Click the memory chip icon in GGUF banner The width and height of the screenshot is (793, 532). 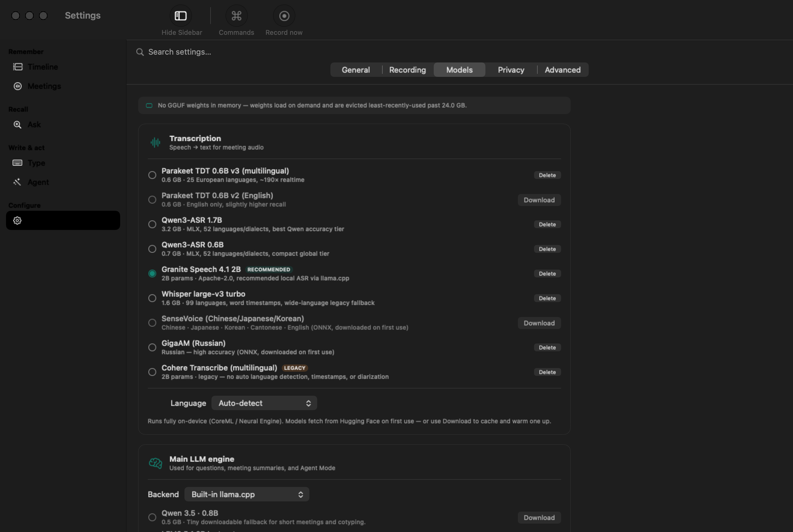point(149,105)
